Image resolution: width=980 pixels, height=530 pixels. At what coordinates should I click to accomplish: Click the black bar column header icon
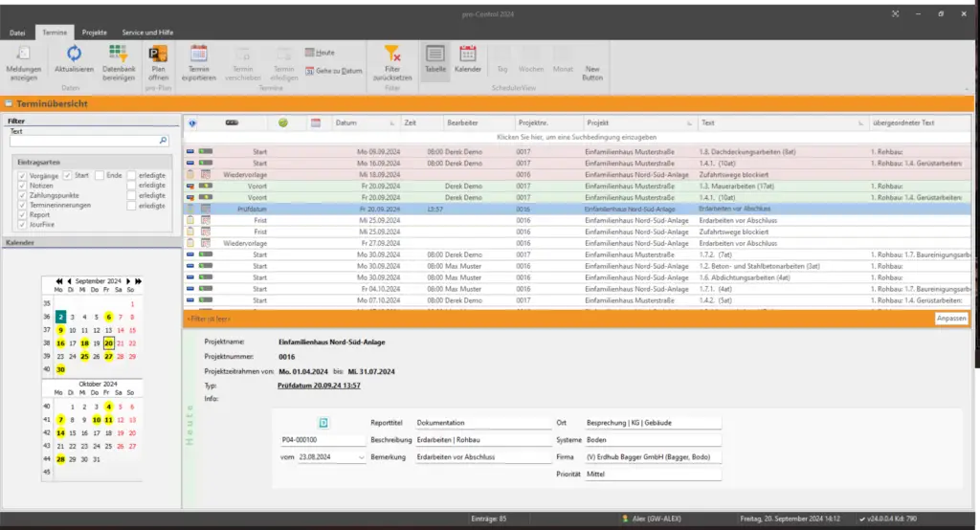click(x=232, y=122)
